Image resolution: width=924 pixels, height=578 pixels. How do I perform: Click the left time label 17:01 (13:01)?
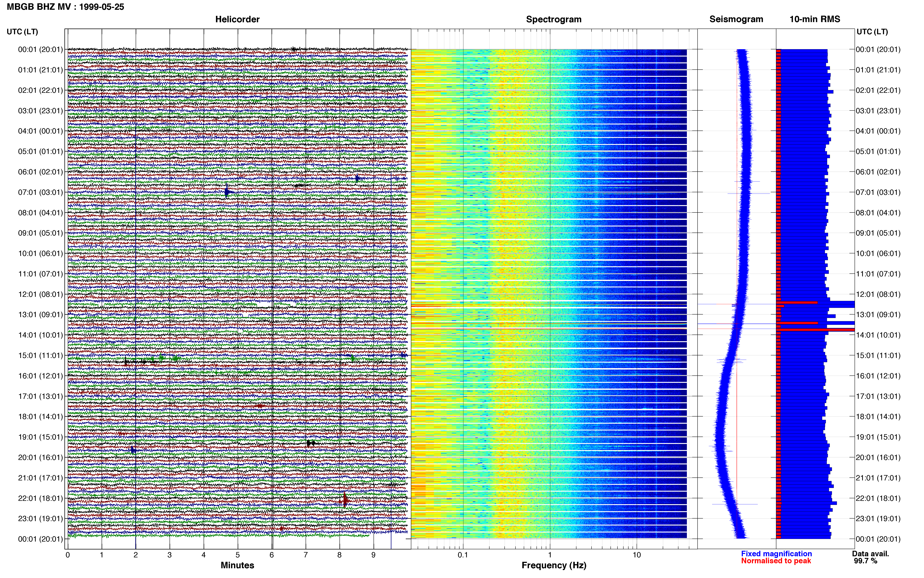point(40,396)
